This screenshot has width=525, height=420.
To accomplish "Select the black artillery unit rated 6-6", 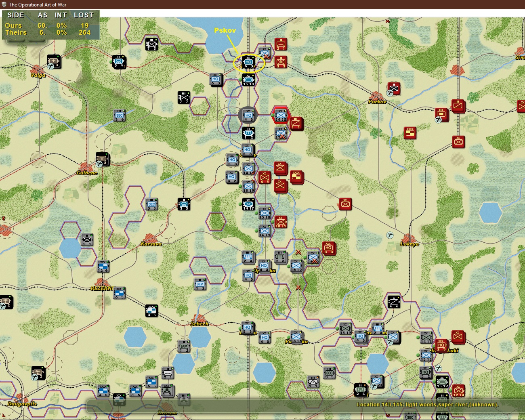I will (394, 302).
